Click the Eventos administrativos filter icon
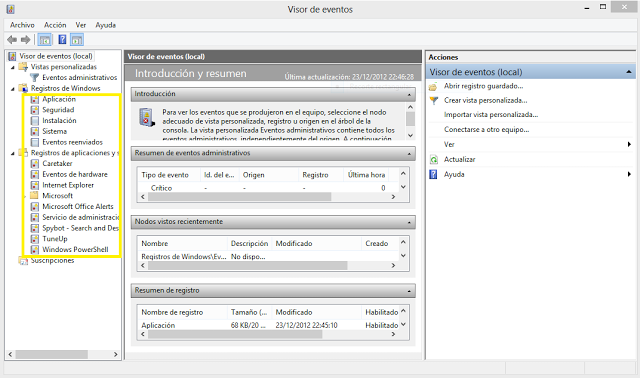This screenshot has width=640, height=378. tap(35, 78)
